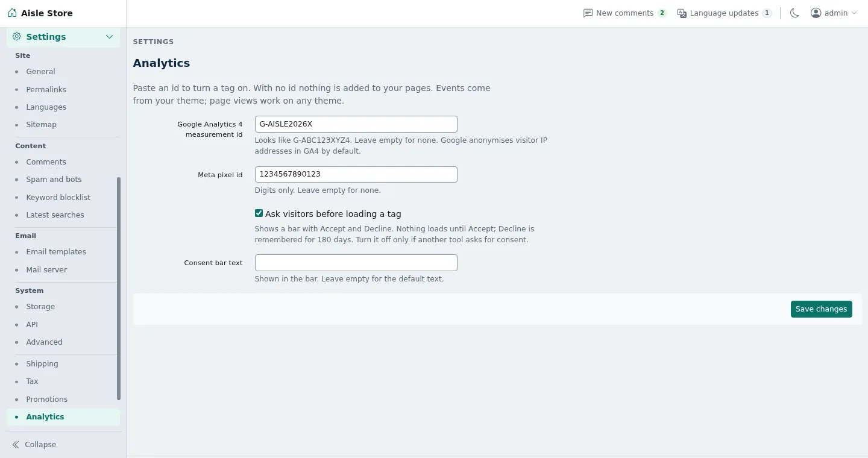The height and width of the screenshot is (458, 868).
Task: Navigate to Spam and bots
Action: click(54, 180)
